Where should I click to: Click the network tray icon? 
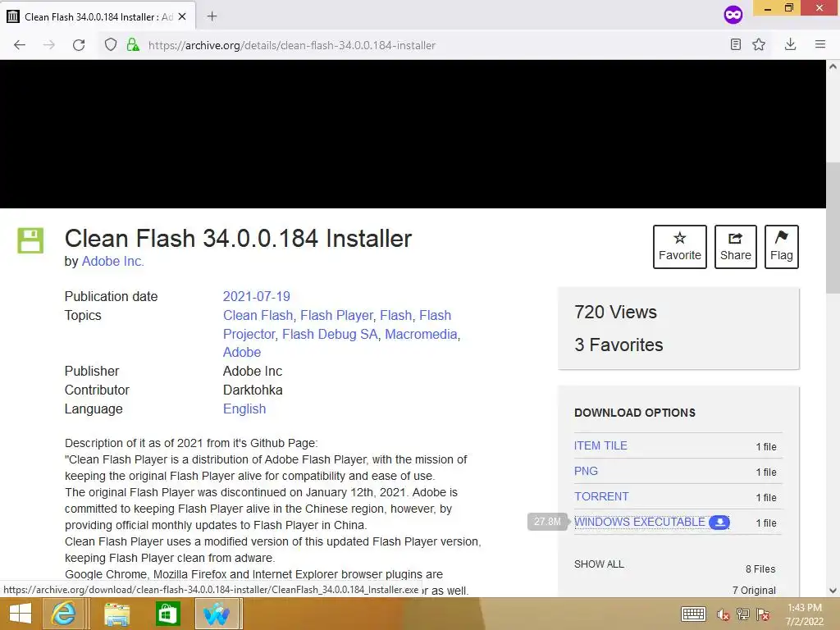pos(743,614)
